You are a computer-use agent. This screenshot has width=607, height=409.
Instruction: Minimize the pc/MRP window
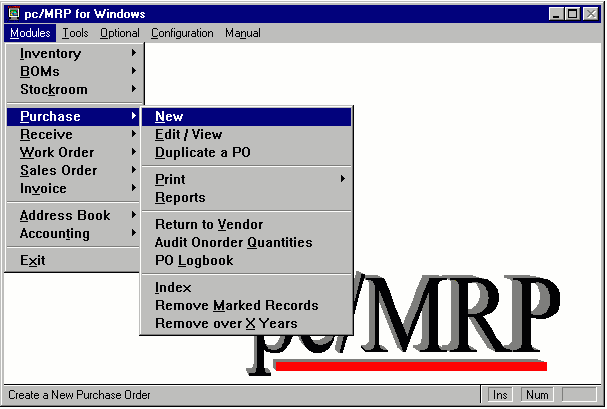(556, 14)
